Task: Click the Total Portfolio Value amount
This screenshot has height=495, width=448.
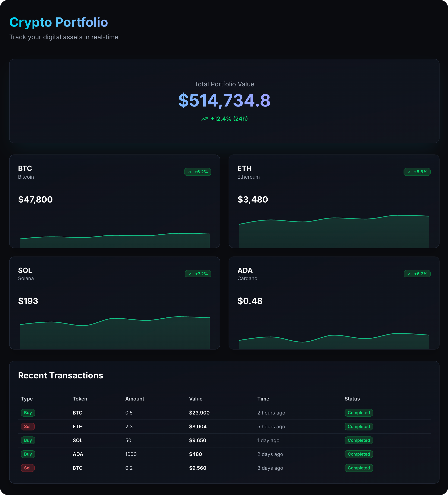Action: pos(224,101)
